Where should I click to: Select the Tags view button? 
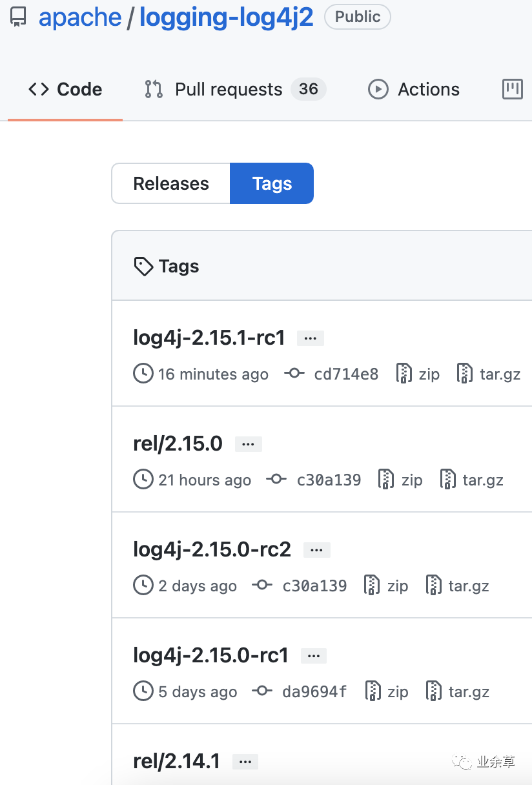tap(272, 183)
